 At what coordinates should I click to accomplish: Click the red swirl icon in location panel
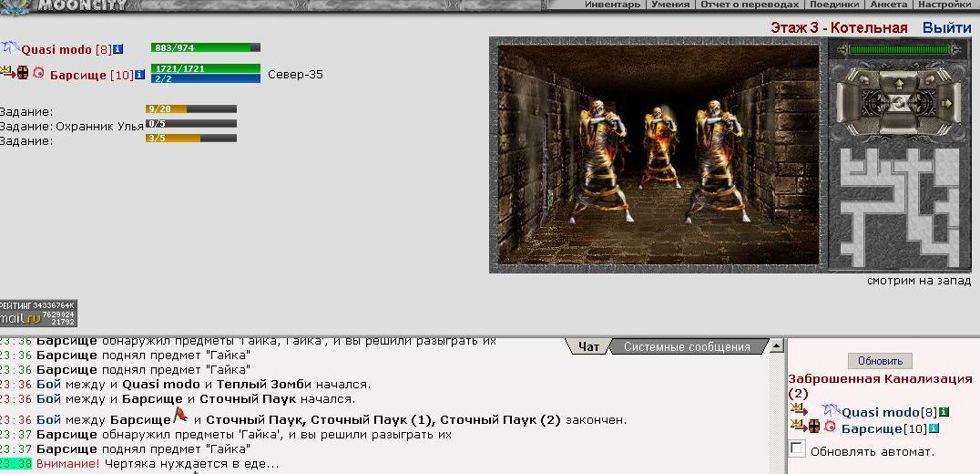point(830,427)
